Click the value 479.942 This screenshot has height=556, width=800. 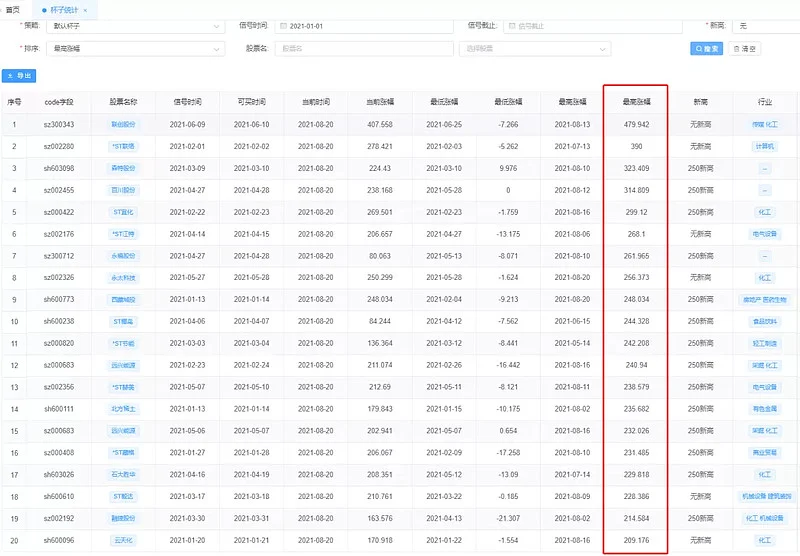pos(636,124)
